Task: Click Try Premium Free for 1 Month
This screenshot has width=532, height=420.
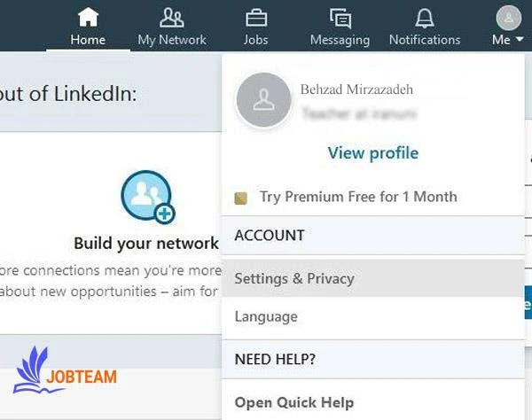Action: point(358,197)
